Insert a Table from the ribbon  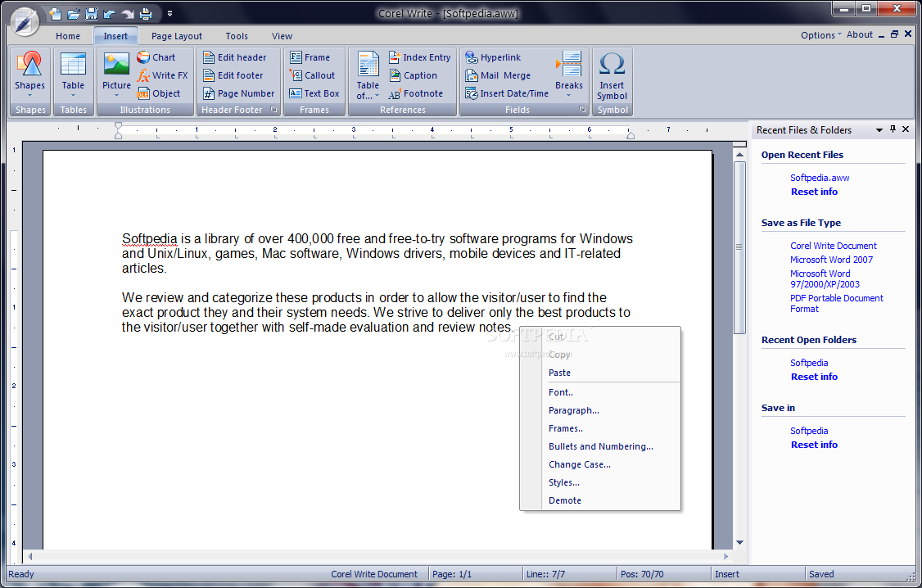pyautogui.click(x=73, y=75)
